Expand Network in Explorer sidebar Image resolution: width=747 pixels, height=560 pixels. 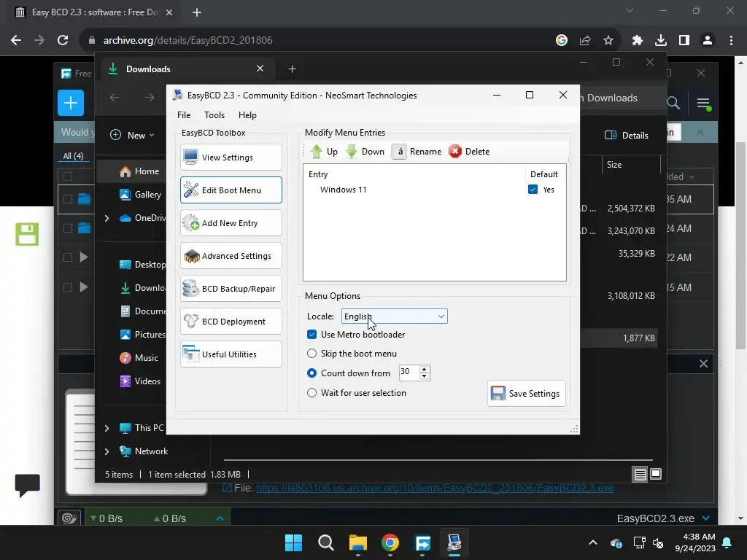107,451
